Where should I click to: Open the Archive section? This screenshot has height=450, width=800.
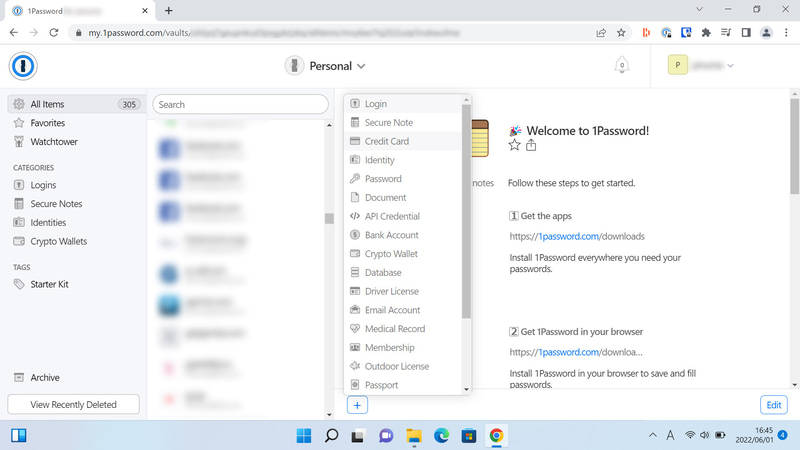click(x=75, y=378)
